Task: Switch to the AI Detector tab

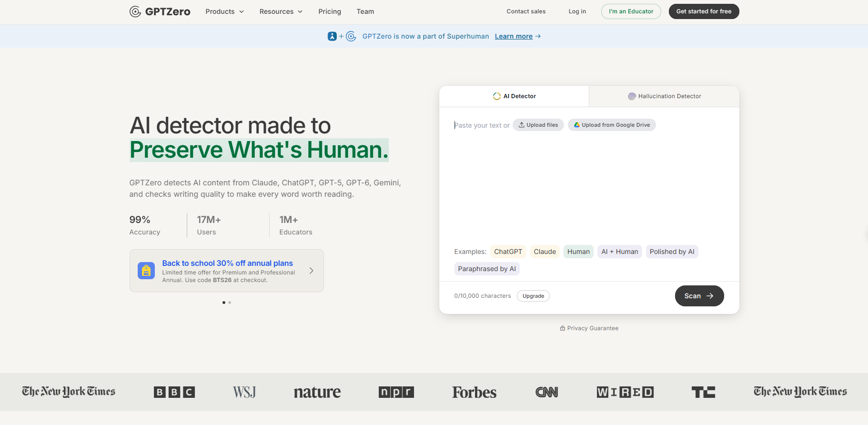Action: pyautogui.click(x=514, y=96)
